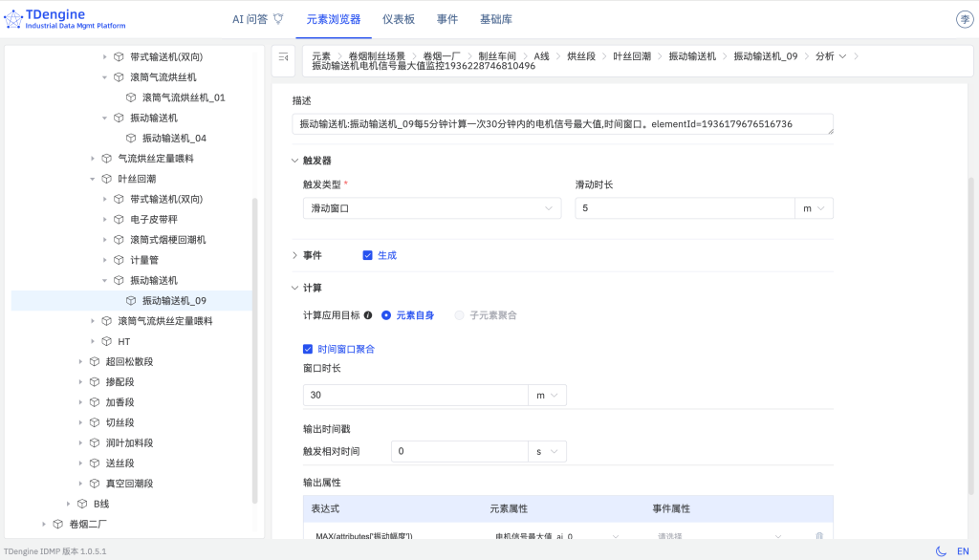Click the user avatar in top right corner
This screenshot has width=979, height=560.
click(964, 18)
